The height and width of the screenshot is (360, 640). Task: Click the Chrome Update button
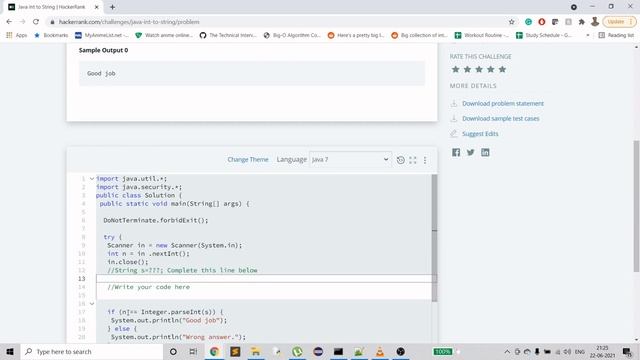pos(619,22)
